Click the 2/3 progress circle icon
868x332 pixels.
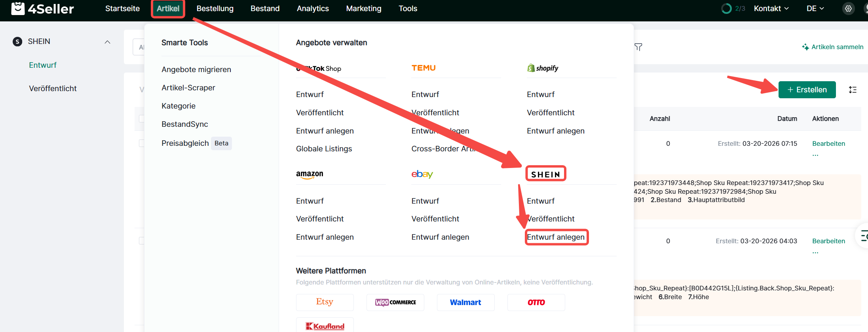tap(726, 9)
